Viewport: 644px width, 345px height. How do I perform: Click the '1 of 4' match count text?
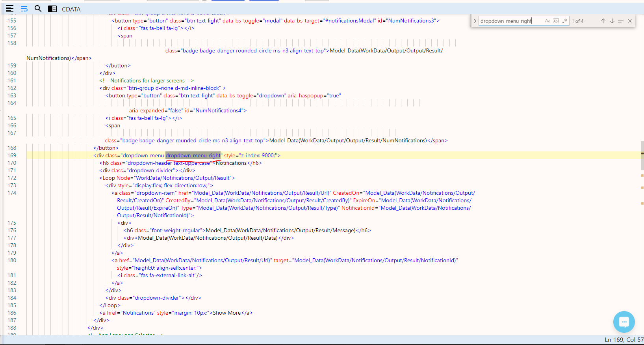[x=577, y=21]
